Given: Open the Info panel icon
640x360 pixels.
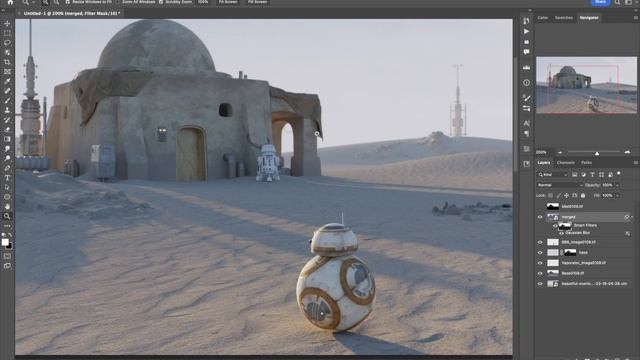Looking at the screenshot, I should click(527, 82).
